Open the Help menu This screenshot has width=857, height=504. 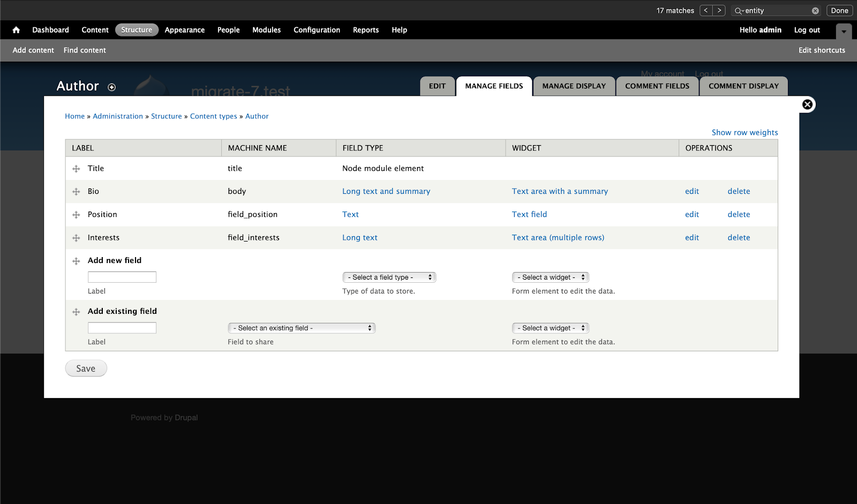[399, 30]
